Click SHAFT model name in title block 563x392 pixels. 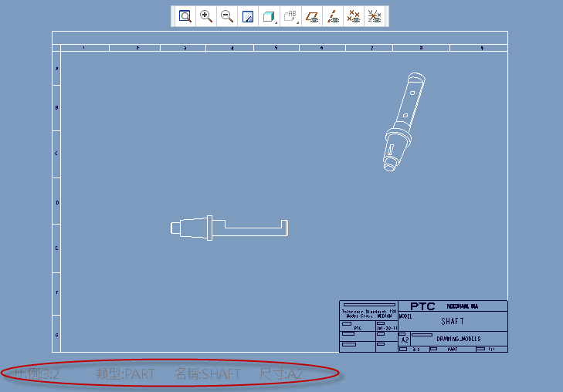coord(453,322)
